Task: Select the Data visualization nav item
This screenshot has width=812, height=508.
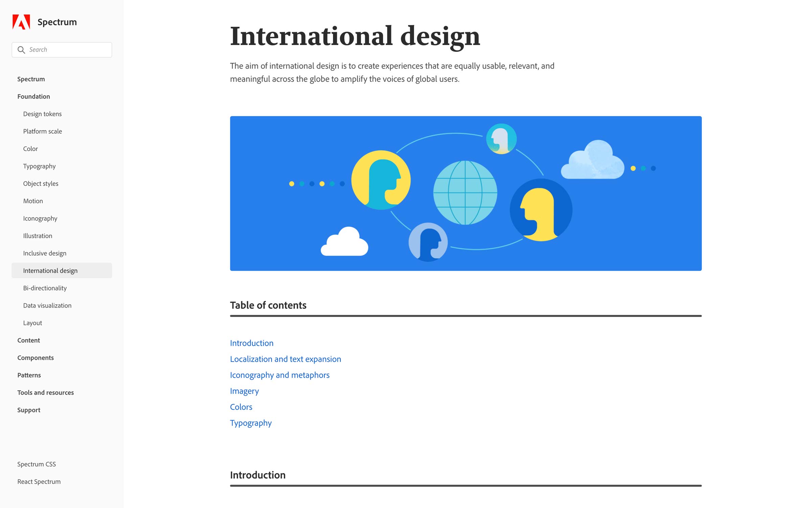Action: (x=47, y=305)
